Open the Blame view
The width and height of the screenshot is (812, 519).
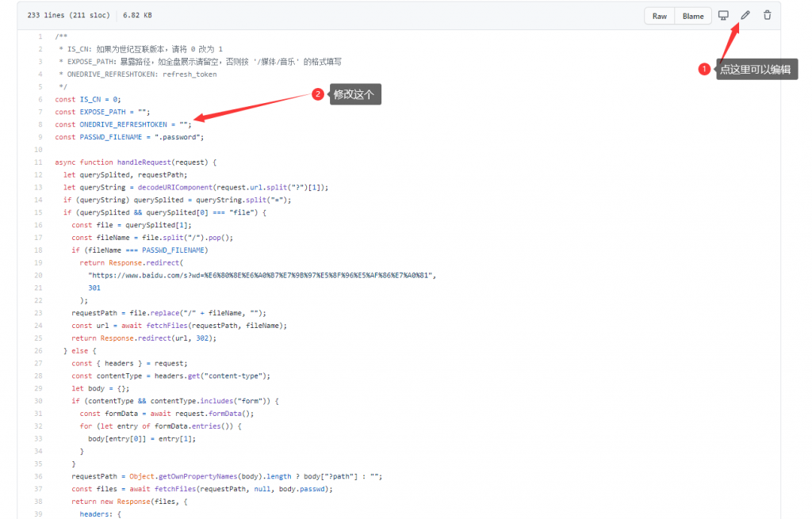[693, 16]
